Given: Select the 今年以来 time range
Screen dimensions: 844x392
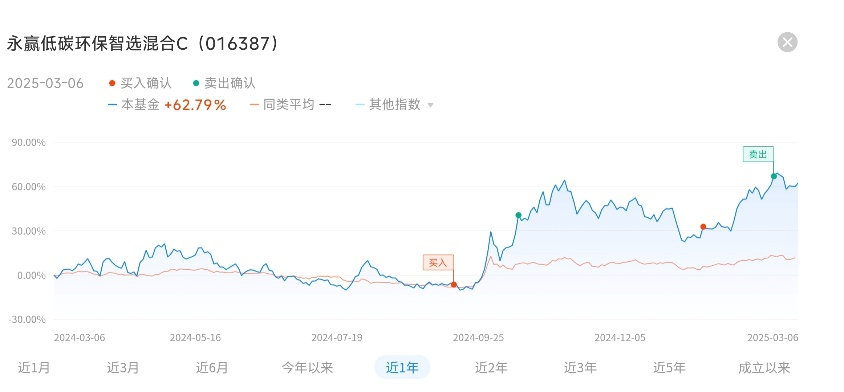Looking at the screenshot, I should click(307, 368).
